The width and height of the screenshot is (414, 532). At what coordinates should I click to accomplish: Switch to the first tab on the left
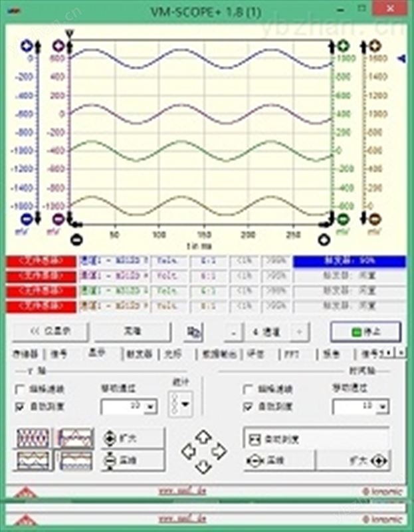click(x=25, y=354)
